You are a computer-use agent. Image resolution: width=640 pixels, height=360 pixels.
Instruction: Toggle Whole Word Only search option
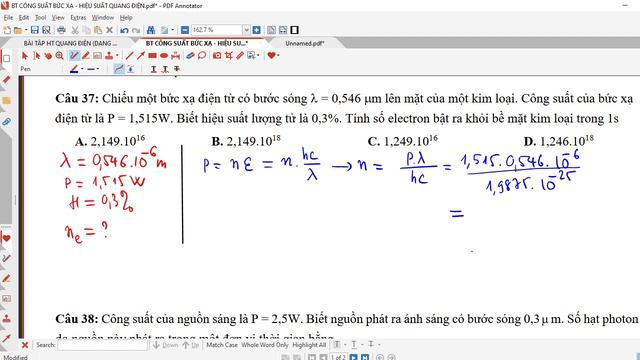[x=264, y=345]
